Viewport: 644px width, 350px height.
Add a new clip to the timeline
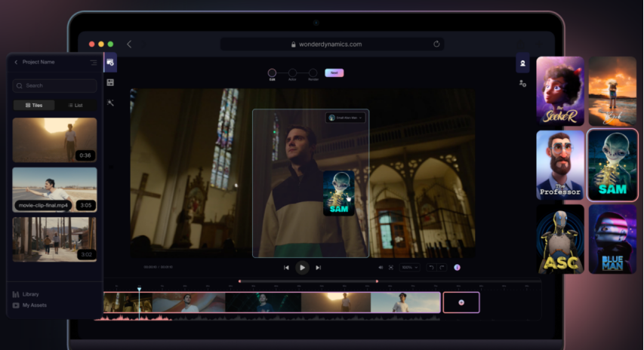coord(461,302)
